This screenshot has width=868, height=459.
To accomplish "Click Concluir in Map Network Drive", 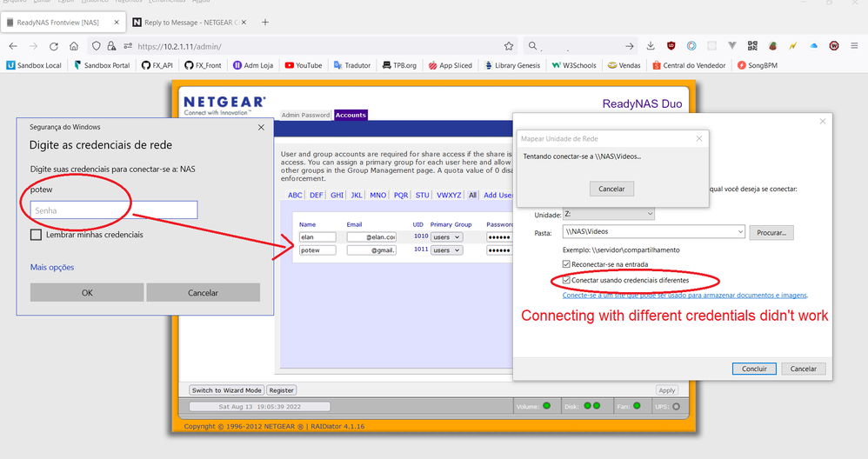I will pos(754,369).
